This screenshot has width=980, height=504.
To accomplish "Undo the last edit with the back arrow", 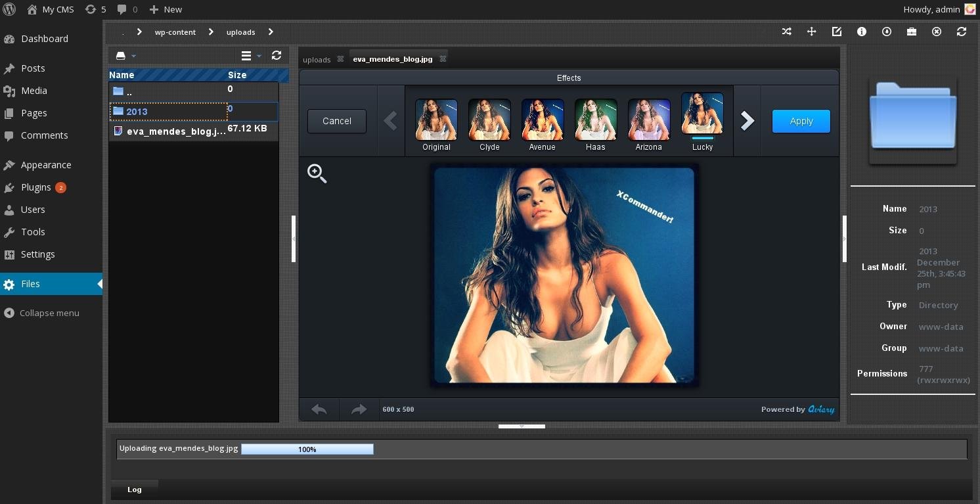I will 319,409.
